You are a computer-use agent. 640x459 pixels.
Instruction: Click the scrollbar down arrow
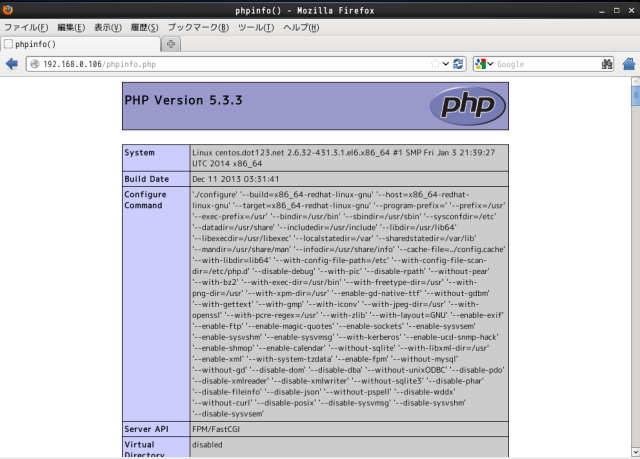pos(635,452)
